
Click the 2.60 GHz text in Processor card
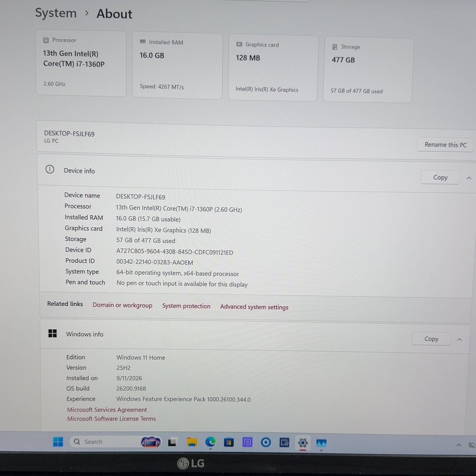pos(54,84)
